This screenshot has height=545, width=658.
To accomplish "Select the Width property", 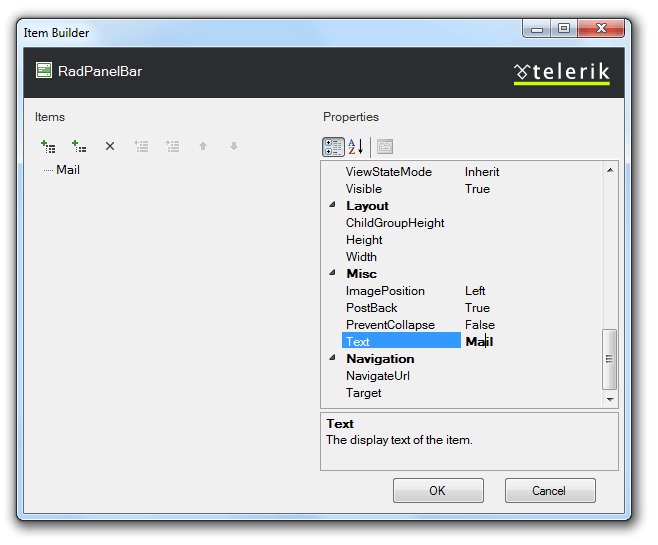I will tap(361, 257).
